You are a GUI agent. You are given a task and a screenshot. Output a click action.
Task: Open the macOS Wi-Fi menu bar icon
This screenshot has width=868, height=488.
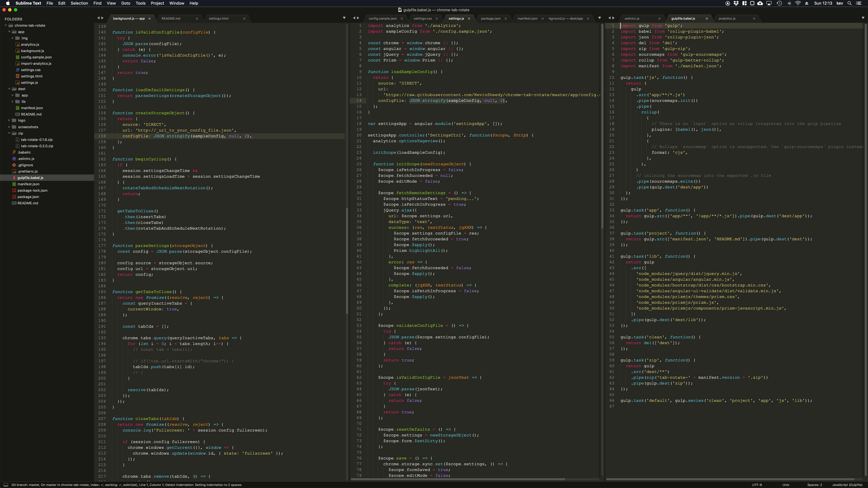coord(798,3)
